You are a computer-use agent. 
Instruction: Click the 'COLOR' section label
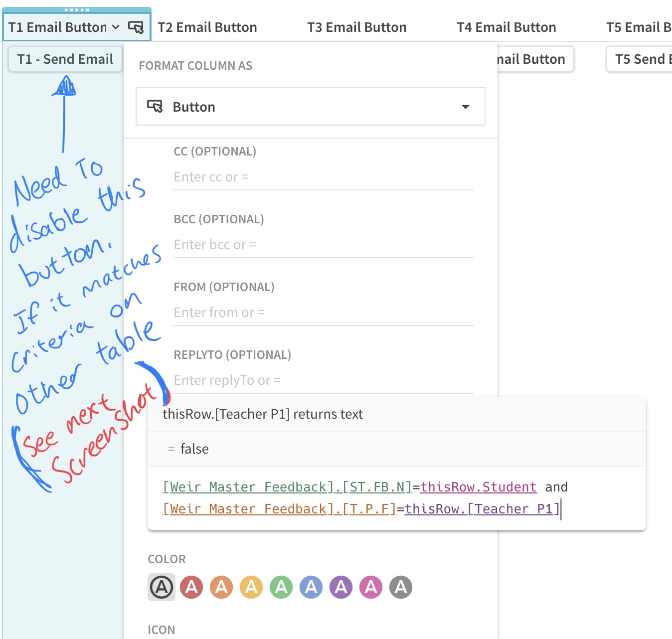pos(167,559)
